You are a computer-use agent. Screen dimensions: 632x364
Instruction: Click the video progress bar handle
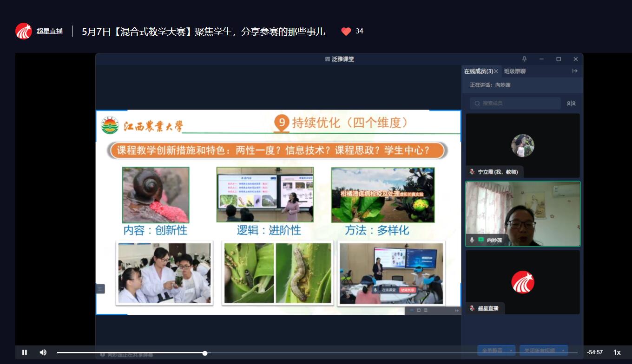[205, 353]
